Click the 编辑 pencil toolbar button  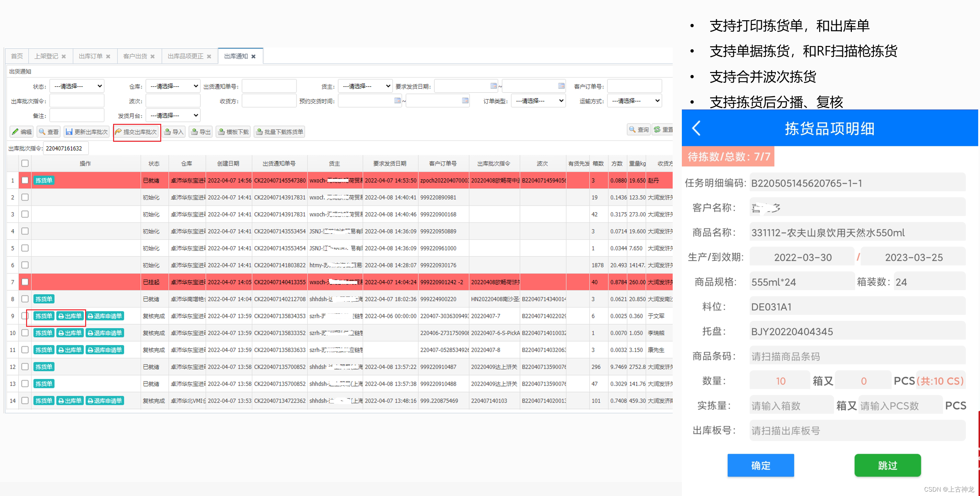pos(22,132)
